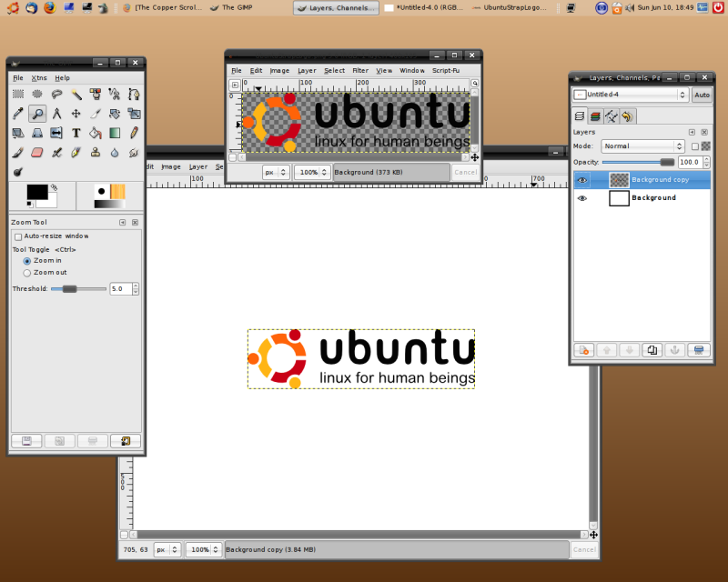Viewport: 728px width, 582px height.
Task: Enable the Auto-resize window checkbox
Action: (18, 236)
